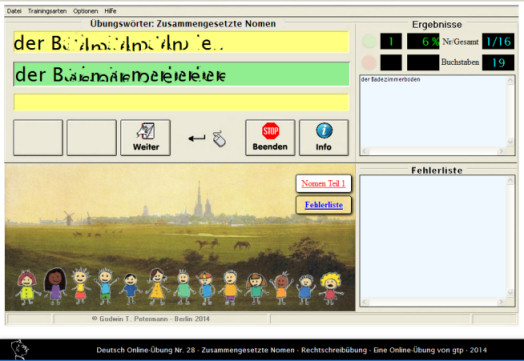Screen dimensions: 524x361
Task: Click the empty yellow input field
Action: [181, 102]
